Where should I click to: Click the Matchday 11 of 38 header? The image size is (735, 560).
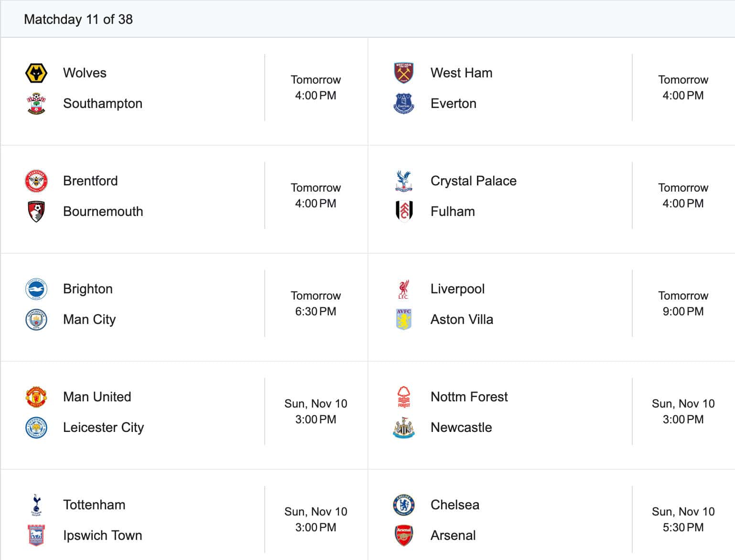coord(78,19)
